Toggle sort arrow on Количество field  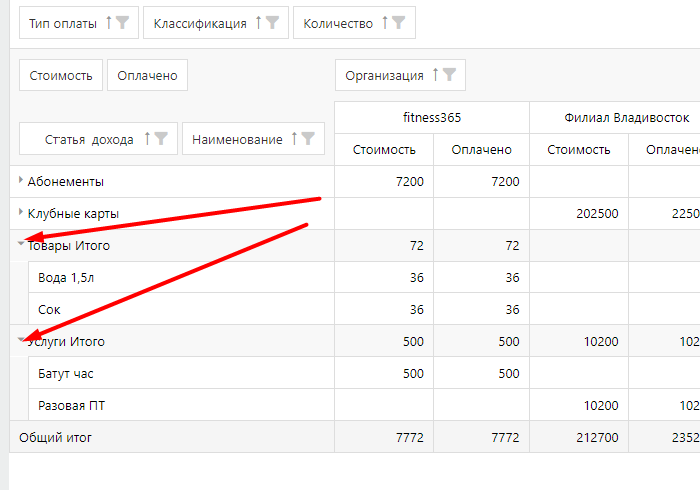[x=385, y=22]
